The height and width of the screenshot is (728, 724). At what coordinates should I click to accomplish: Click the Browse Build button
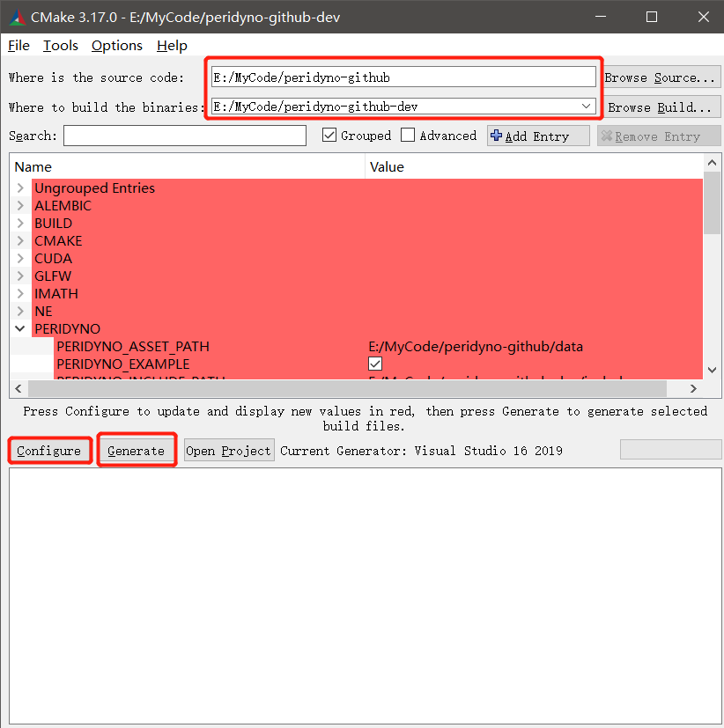660,107
